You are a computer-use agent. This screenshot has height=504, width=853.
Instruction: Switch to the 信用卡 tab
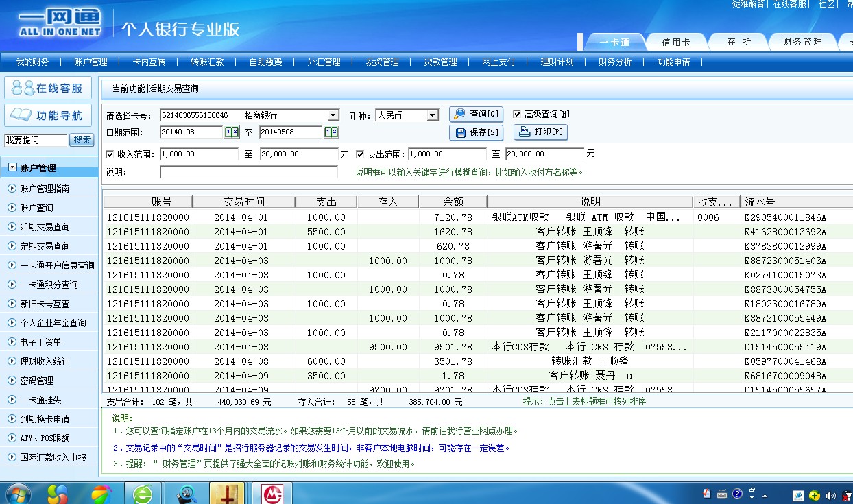point(675,42)
